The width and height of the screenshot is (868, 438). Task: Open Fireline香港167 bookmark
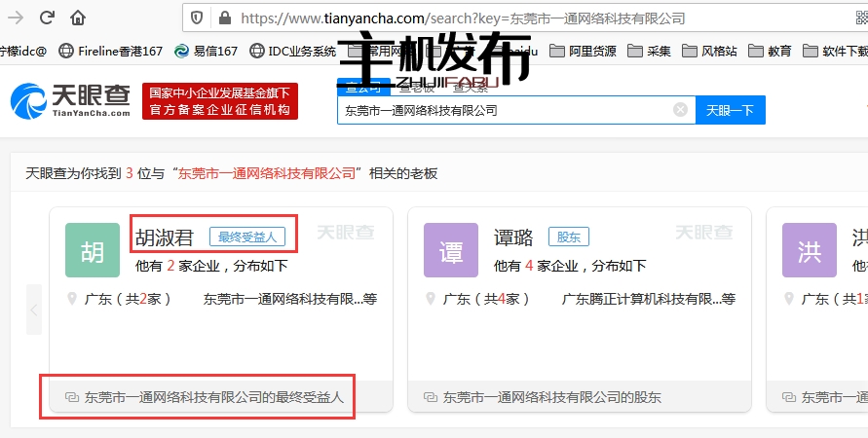point(110,51)
